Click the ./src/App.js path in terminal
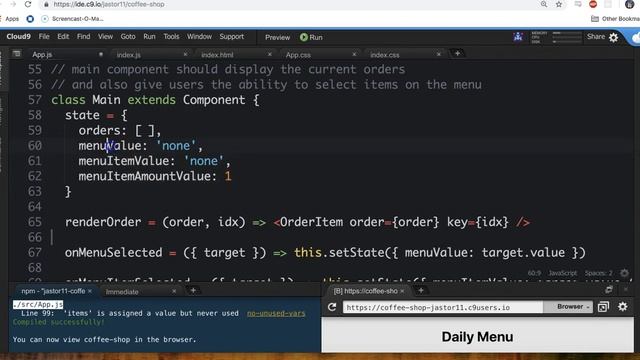Image resolution: width=640 pixels, height=360 pixels. [x=38, y=304]
